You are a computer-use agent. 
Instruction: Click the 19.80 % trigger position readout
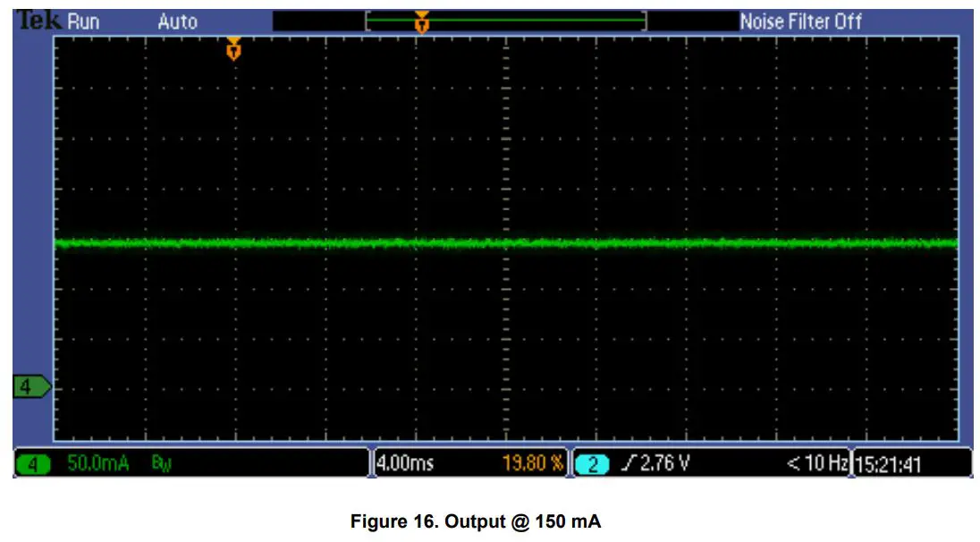[x=533, y=463]
